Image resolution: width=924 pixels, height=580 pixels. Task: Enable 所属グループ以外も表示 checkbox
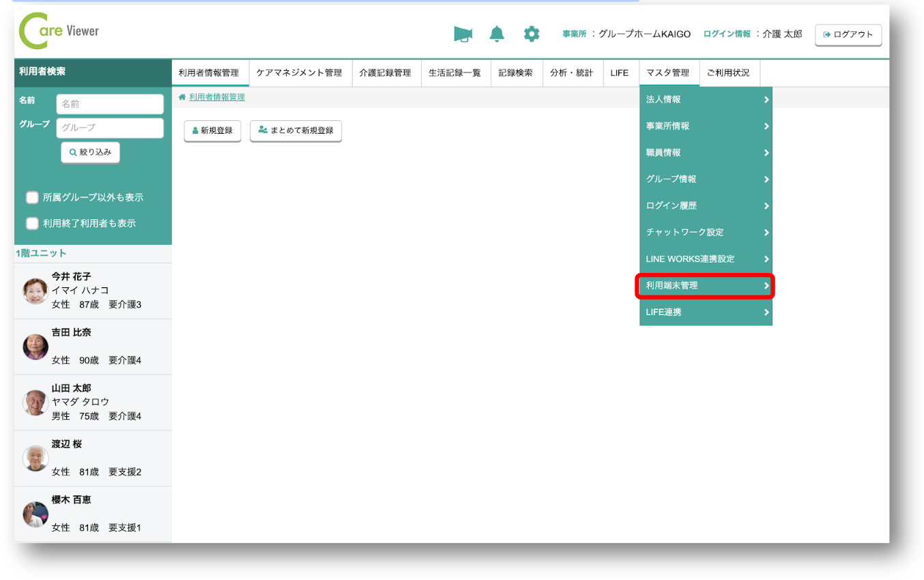pyautogui.click(x=32, y=198)
